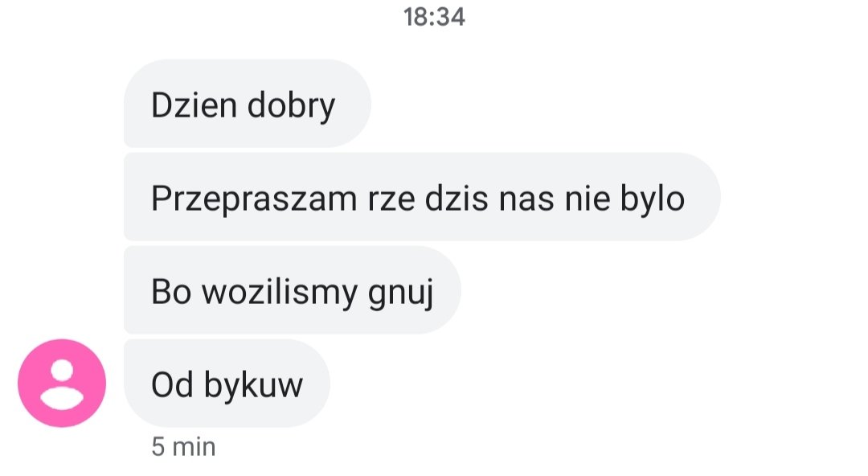This screenshot has height=476, width=868.
Task: Click the word "dobry" in the greeting
Action: (x=291, y=106)
